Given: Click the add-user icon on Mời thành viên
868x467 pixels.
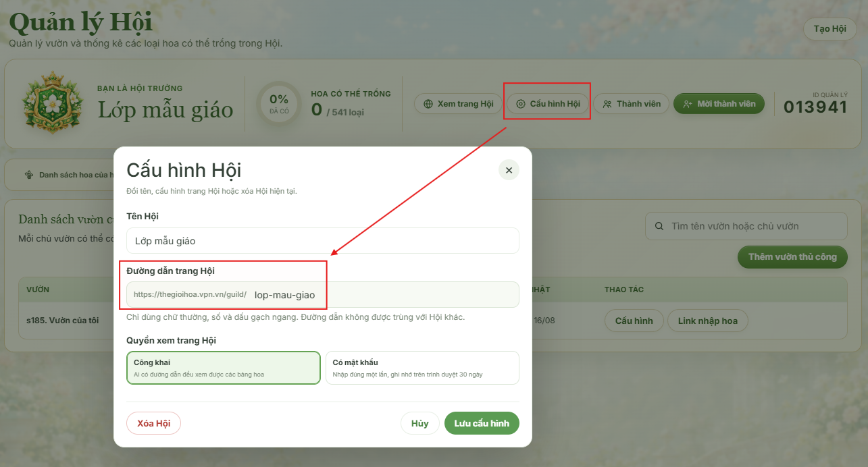Looking at the screenshot, I should [x=688, y=104].
